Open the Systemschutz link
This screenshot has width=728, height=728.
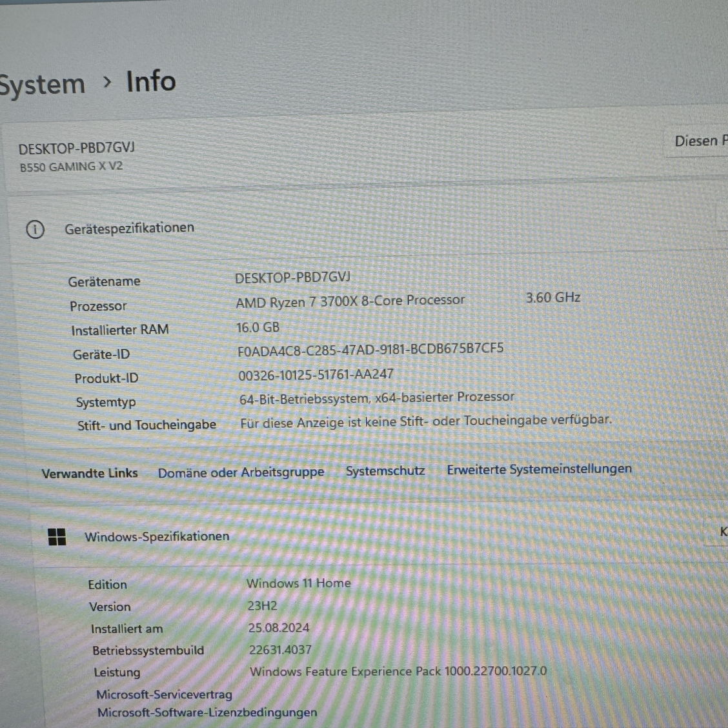pos(385,470)
